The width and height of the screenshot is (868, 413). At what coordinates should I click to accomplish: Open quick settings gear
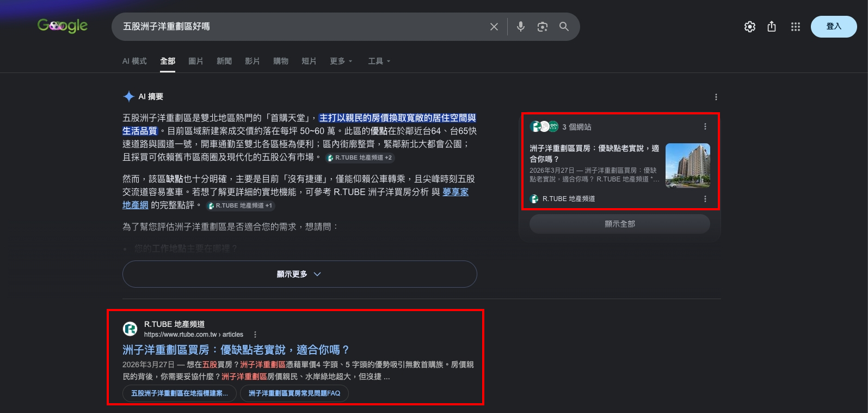point(750,27)
